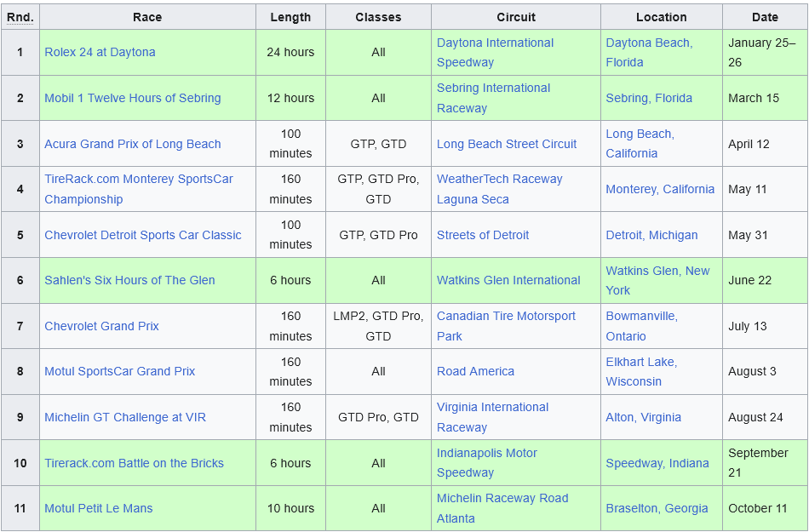Visit the Elkhart Lake, Wisconsin link
Viewport: 809px width, 532px height.
pos(641,372)
